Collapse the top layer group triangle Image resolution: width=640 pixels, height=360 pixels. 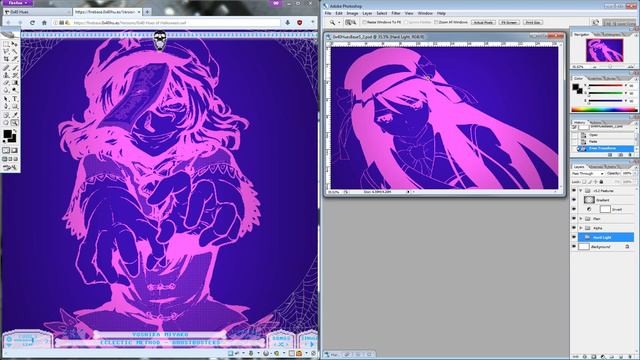tap(581, 191)
